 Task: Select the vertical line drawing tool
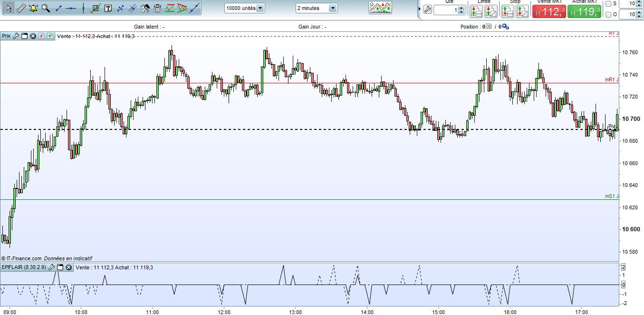[x=83, y=8]
